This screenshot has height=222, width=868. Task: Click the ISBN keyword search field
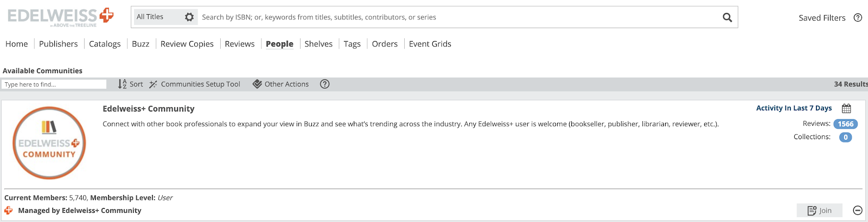pos(456,17)
